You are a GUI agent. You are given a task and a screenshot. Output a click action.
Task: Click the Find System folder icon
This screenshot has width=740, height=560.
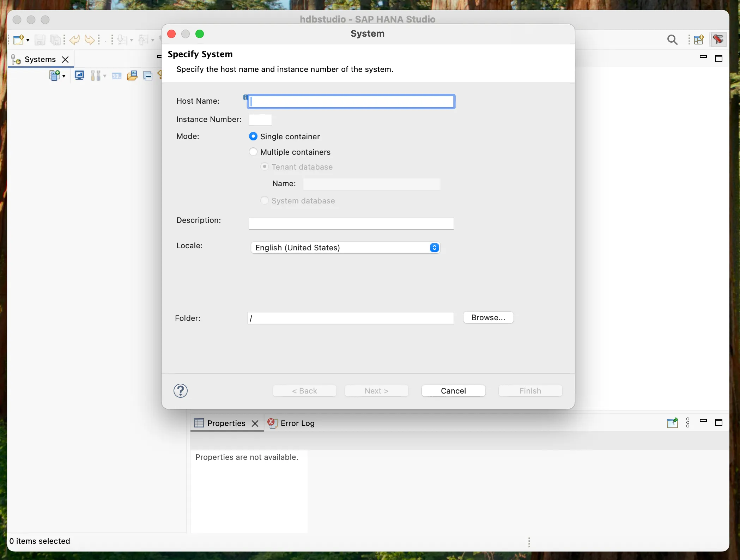pyautogui.click(x=132, y=75)
